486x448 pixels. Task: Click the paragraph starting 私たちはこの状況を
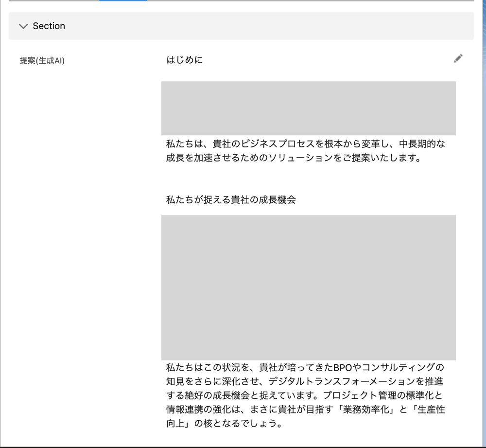click(306, 395)
